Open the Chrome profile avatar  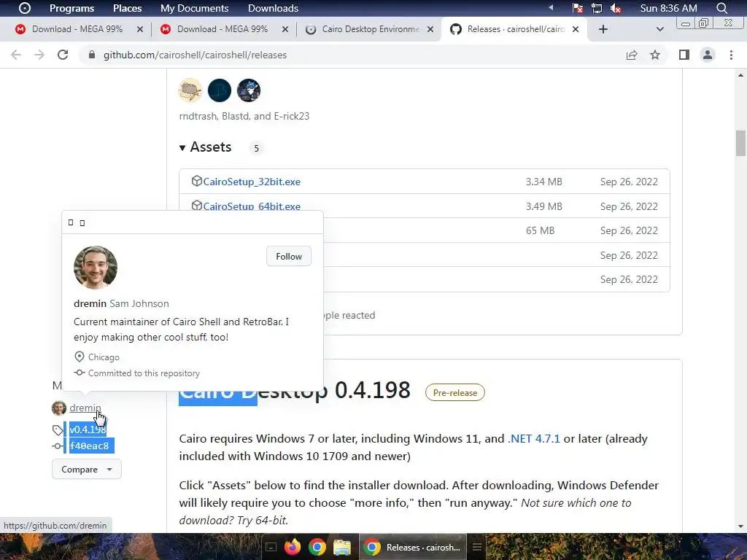(708, 55)
